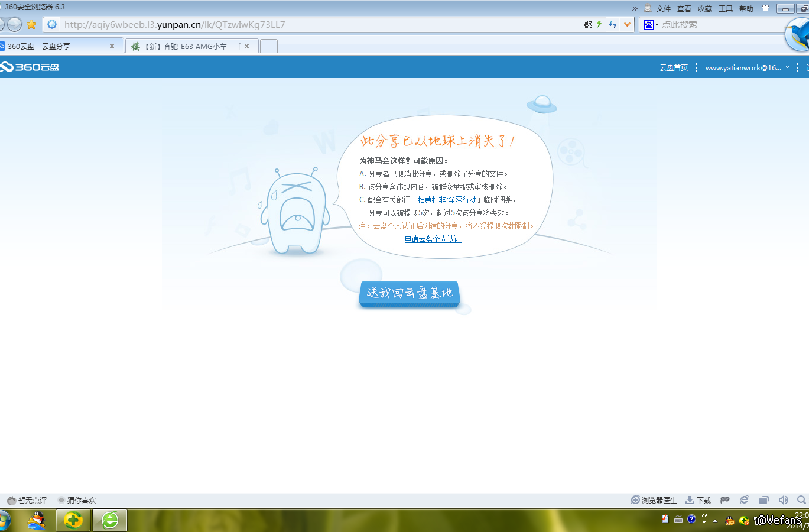
Task: Open the 下载 download manager
Action: click(698, 500)
